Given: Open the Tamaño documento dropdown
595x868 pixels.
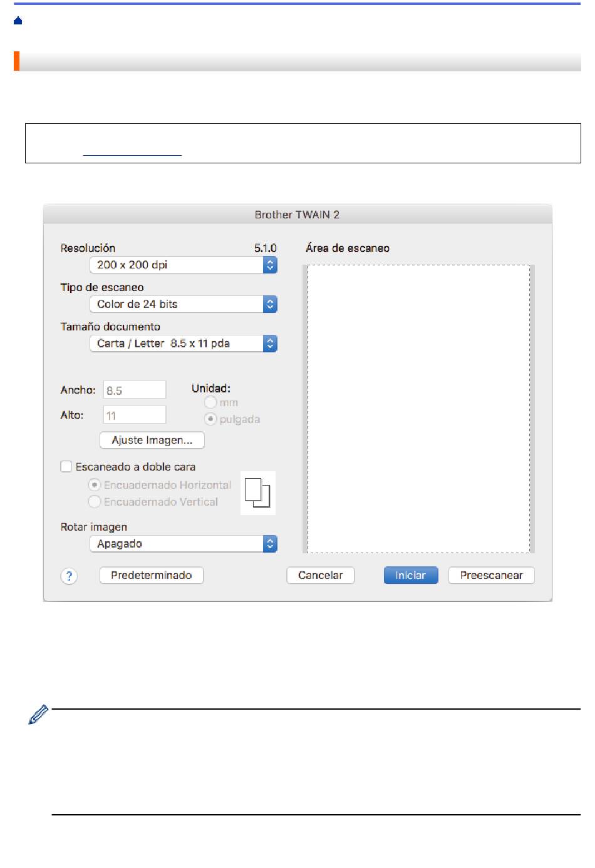Looking at the screenshot, I should pos(184,344).
